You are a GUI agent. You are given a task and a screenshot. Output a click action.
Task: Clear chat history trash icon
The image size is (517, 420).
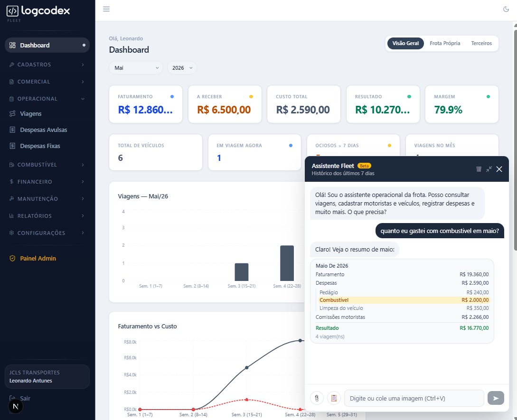pos(479,169)
